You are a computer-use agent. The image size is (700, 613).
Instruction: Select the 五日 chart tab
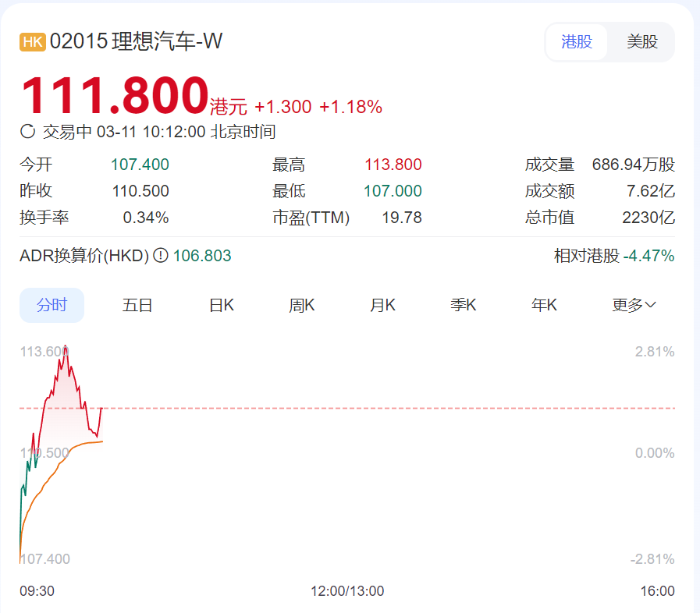pos(137,305)
